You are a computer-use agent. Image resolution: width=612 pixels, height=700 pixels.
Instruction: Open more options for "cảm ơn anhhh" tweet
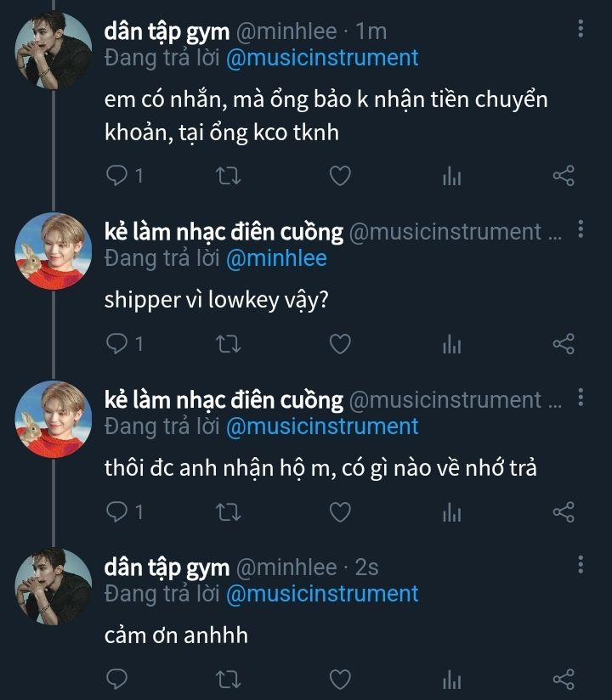[x=581, y=565]
